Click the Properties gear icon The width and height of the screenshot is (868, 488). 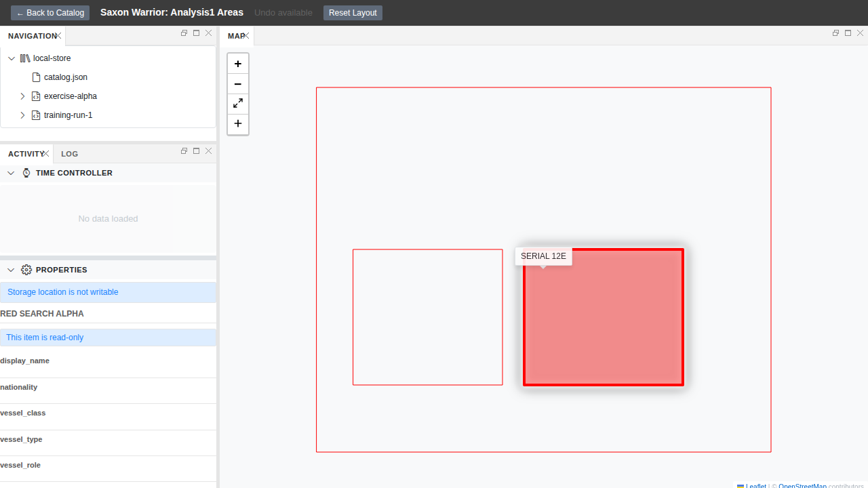(26, 270)
